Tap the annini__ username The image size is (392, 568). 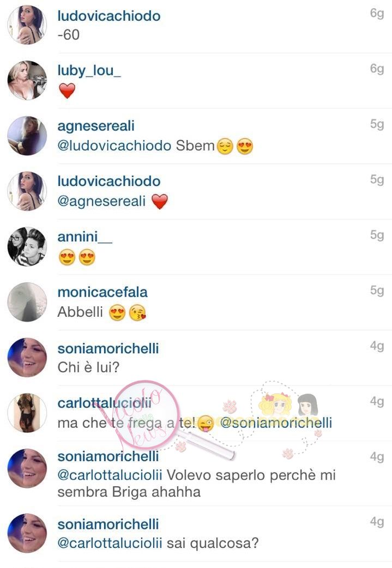pos(85,237)
